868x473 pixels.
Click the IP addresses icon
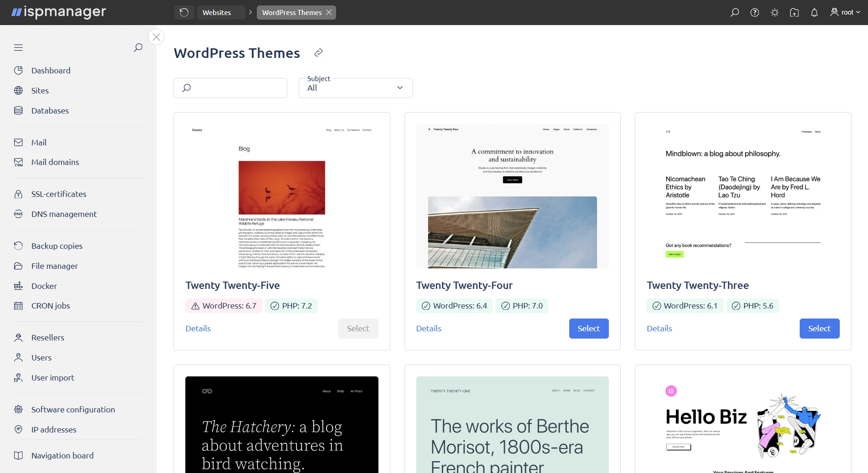click(x=18, y=430)
